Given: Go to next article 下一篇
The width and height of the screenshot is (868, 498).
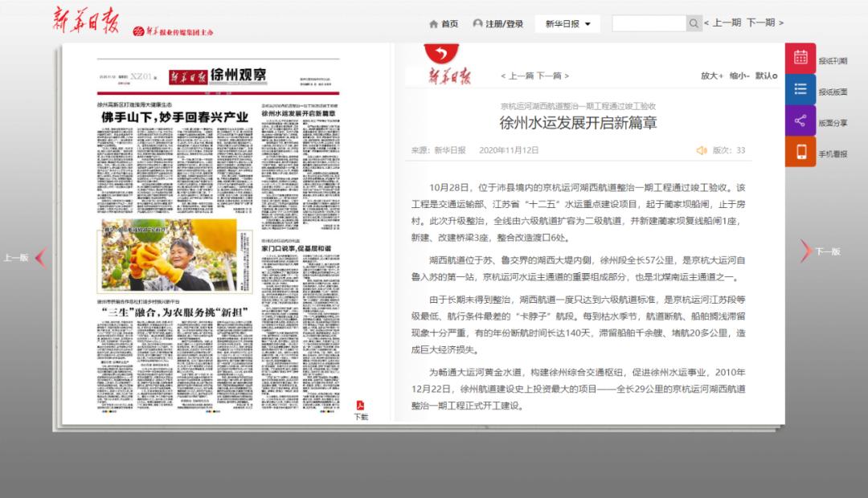Looking at the screenshot, I should click(x=552, y=76).
